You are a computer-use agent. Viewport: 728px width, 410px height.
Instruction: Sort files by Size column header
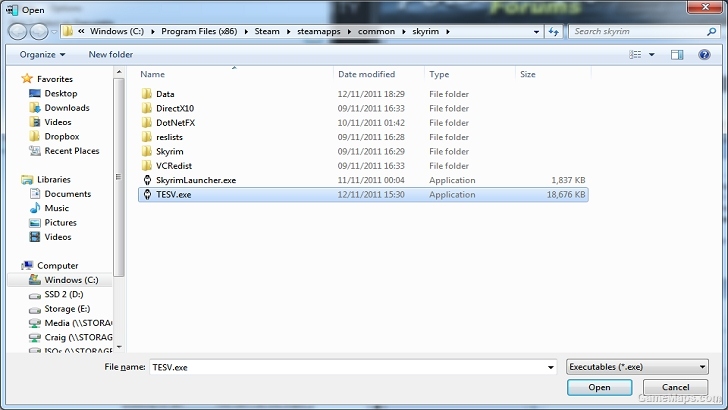pos(527,74)
